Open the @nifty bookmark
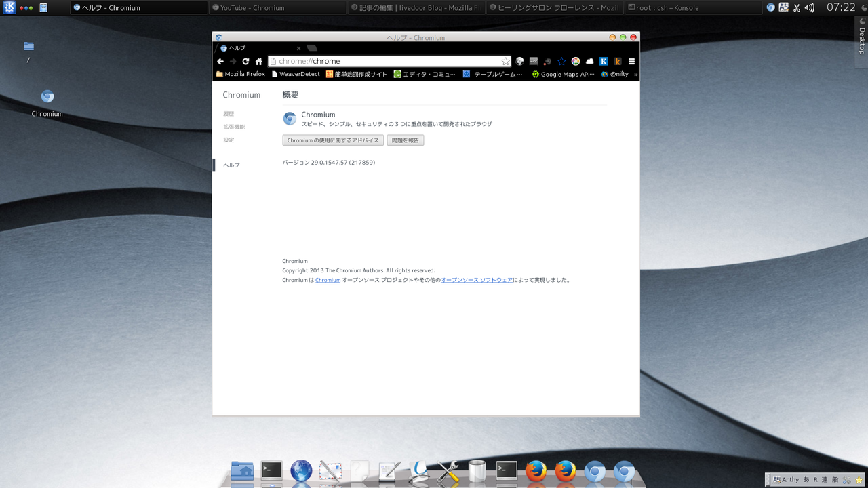 [x=614, y=74]
